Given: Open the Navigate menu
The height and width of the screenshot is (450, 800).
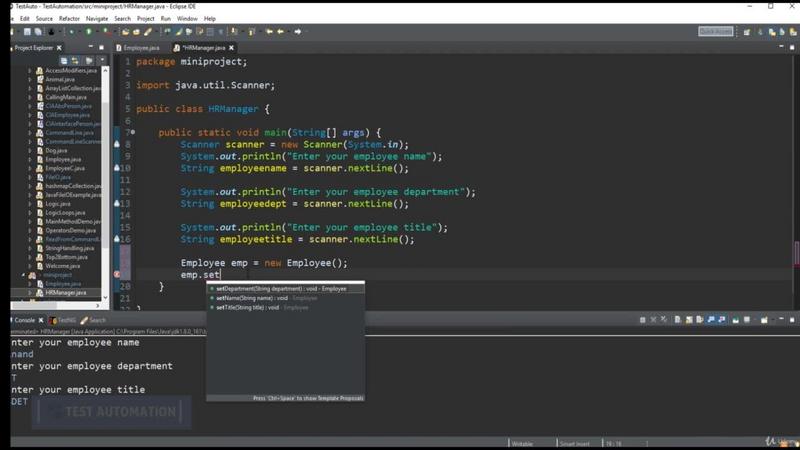Looking at the screenshot, I should point(96,18).
